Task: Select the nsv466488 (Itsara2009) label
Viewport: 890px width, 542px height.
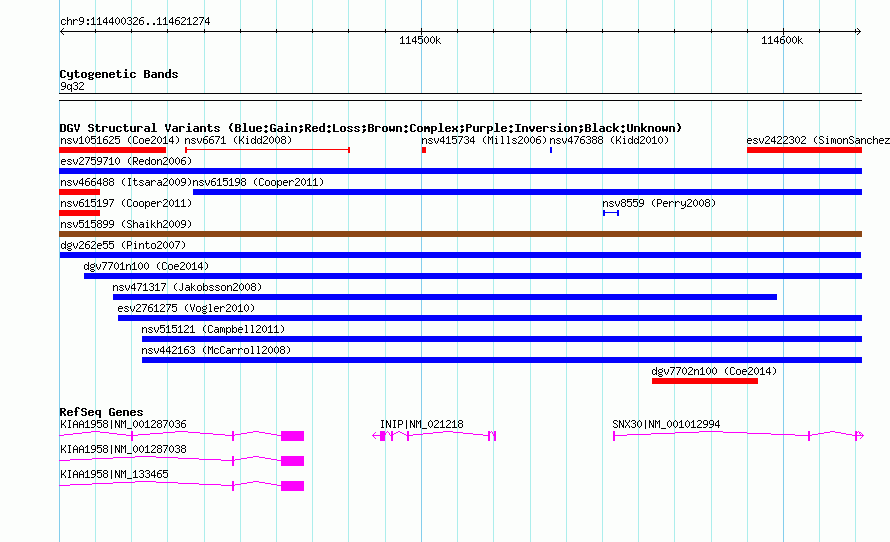Action: pyautogui.click(x=126, y=182)
